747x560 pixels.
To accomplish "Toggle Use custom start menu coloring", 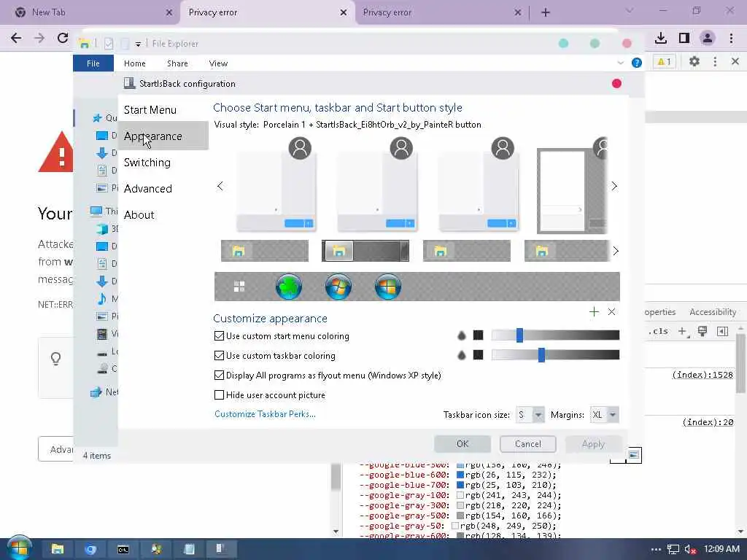I will click(219, 336).
